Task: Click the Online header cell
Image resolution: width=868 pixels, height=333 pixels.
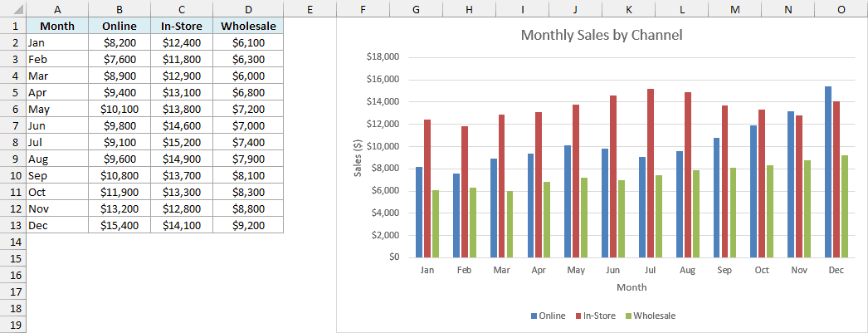Action: (x=119, y=26)
